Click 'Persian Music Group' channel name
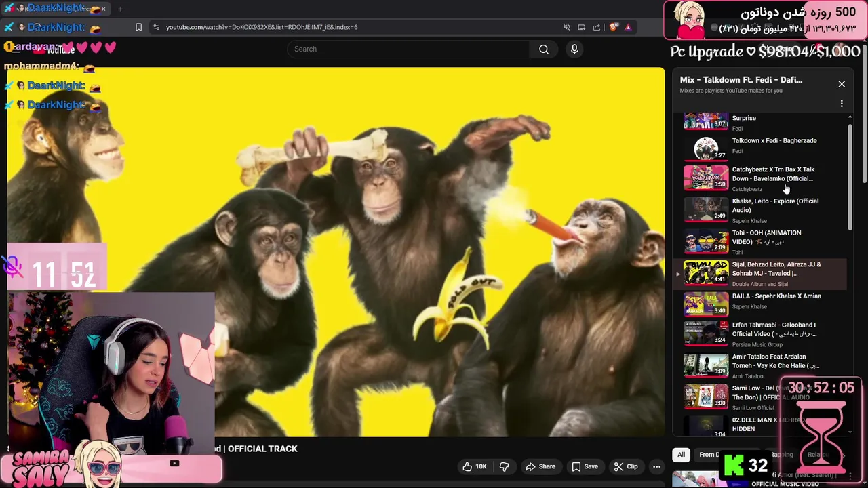This screenshot has width=868, height=488. pos(757,344)
